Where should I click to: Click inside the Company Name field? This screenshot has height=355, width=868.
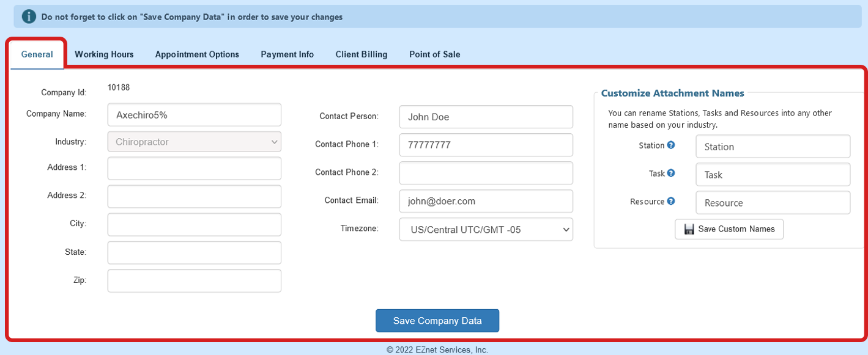194,114
